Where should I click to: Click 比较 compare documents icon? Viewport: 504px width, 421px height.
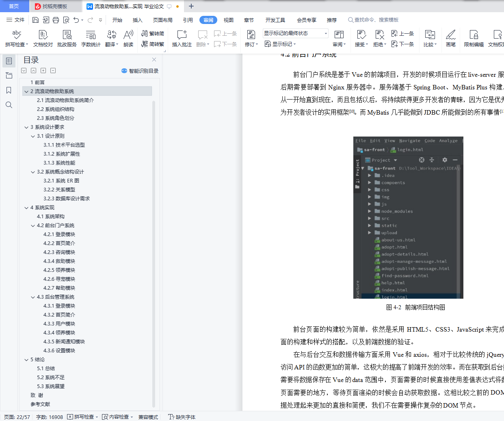pyautogui.click(x=430, y=39)
